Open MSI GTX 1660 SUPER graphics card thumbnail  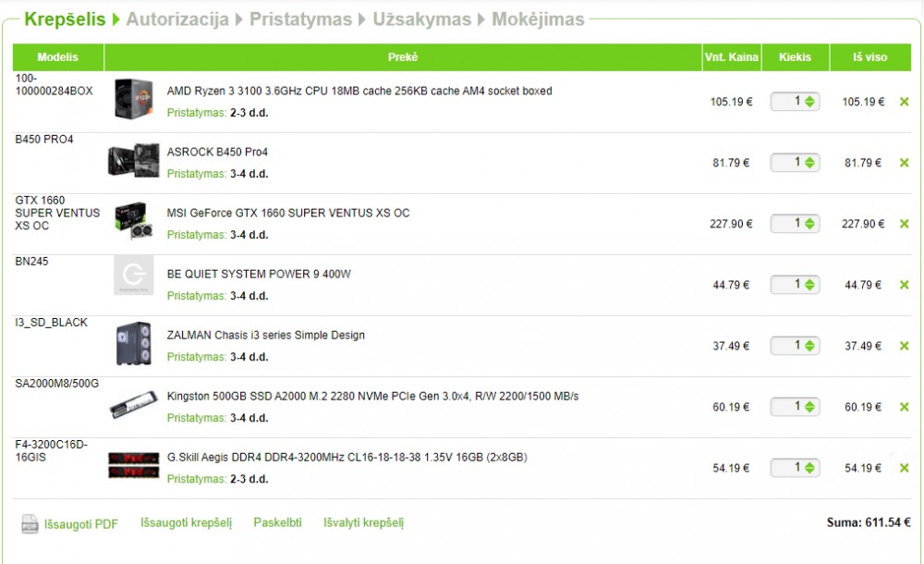coord(134,221)
